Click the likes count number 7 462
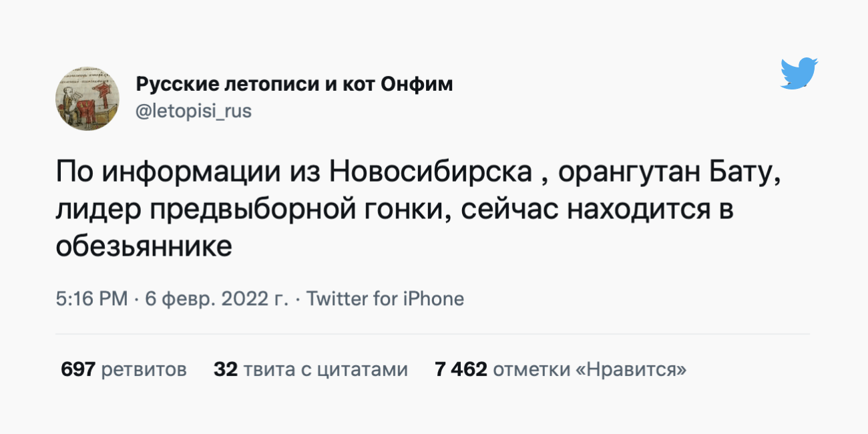Viewport: 868px width, 434px height. click(x=461, y=369)
